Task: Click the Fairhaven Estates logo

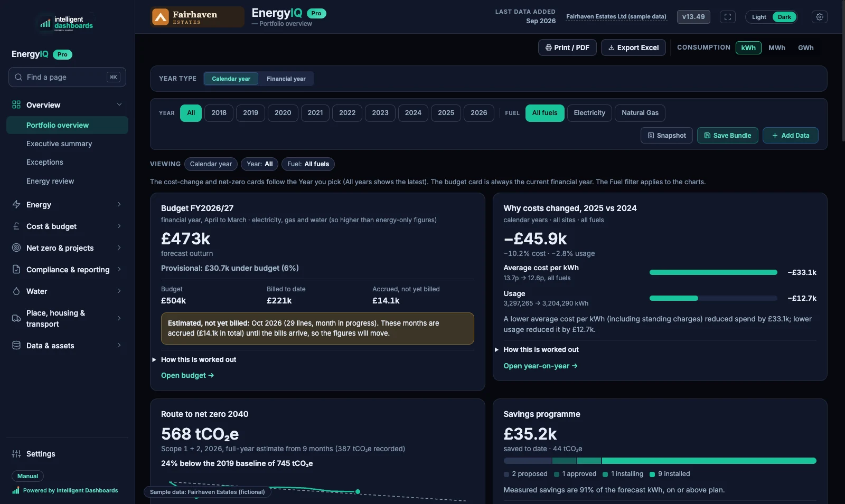Action: coord(197,17)
